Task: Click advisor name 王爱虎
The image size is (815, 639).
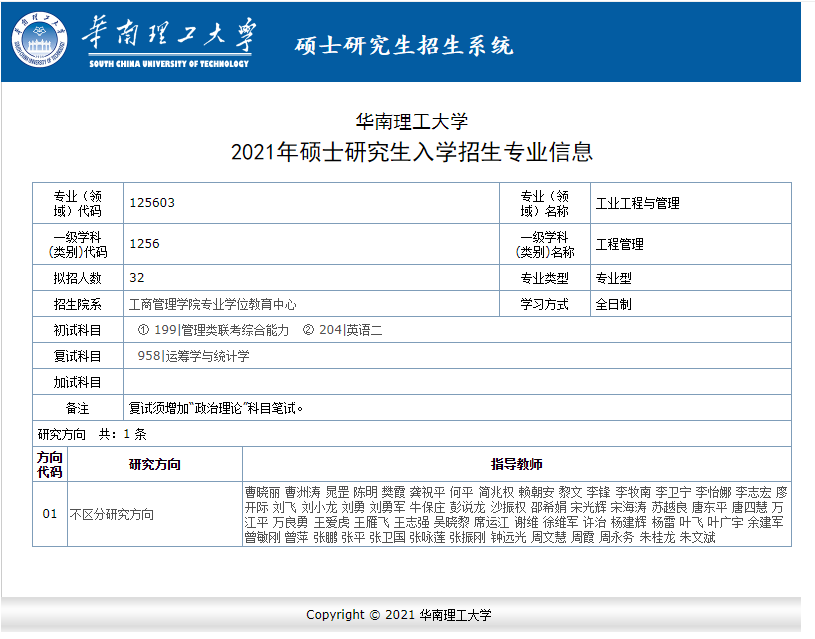Action: pyautogui.click(x=331, y=522)
